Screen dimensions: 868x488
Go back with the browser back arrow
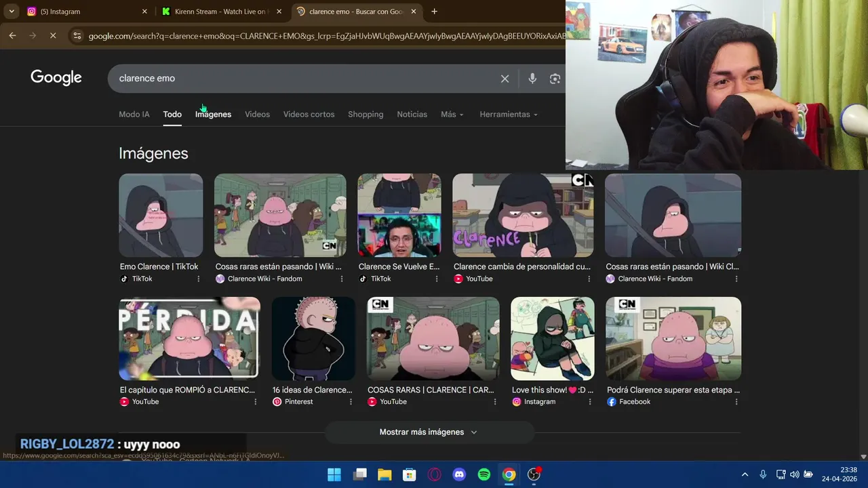[x=12, y=35]
